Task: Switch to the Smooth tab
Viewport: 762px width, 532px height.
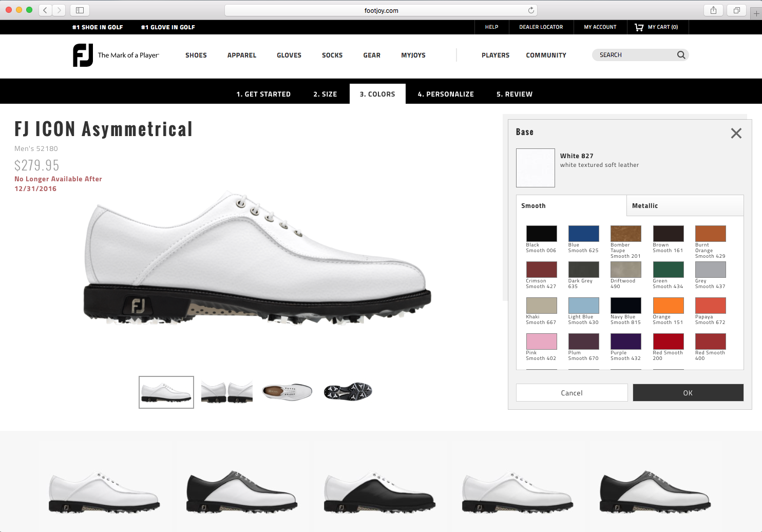Action: coord(571,205)
